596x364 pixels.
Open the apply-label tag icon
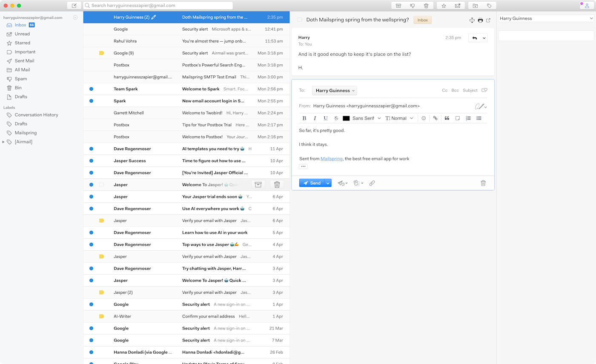coord(489,6)
